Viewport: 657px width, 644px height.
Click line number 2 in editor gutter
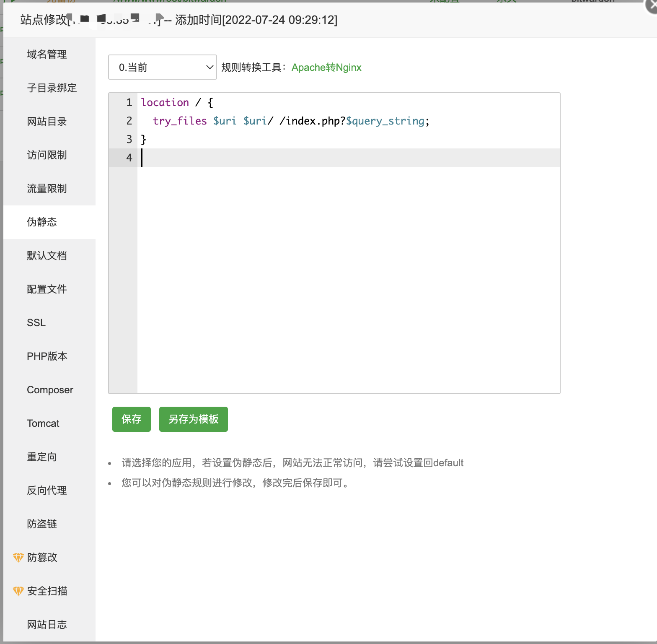(x=129, y=121)
